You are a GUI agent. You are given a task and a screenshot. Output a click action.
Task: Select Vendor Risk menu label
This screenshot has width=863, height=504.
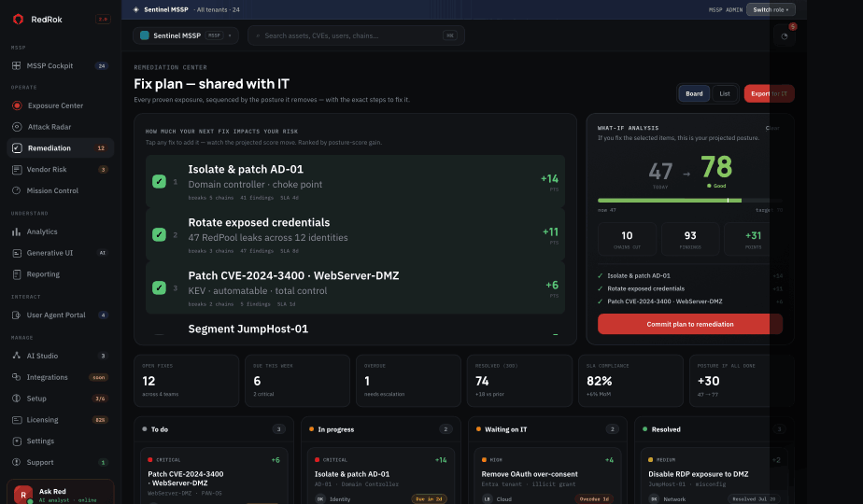coord(47,170)
